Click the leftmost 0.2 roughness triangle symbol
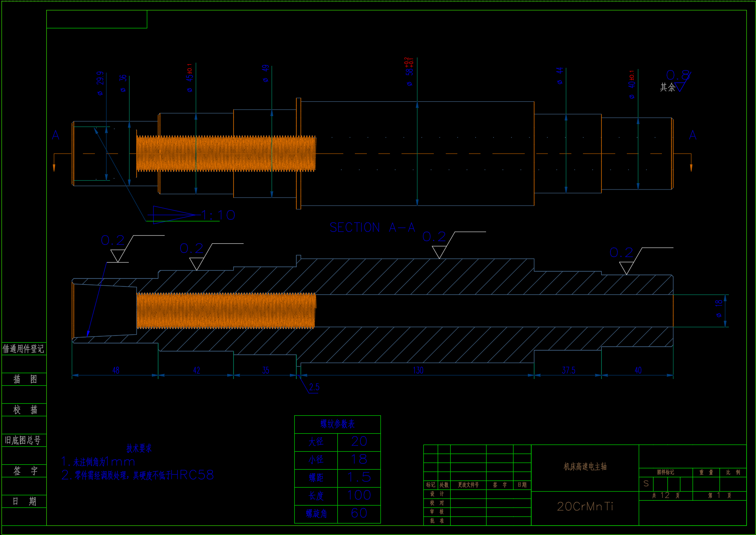This screenshot has height=535, width=756. click(118, 255)
